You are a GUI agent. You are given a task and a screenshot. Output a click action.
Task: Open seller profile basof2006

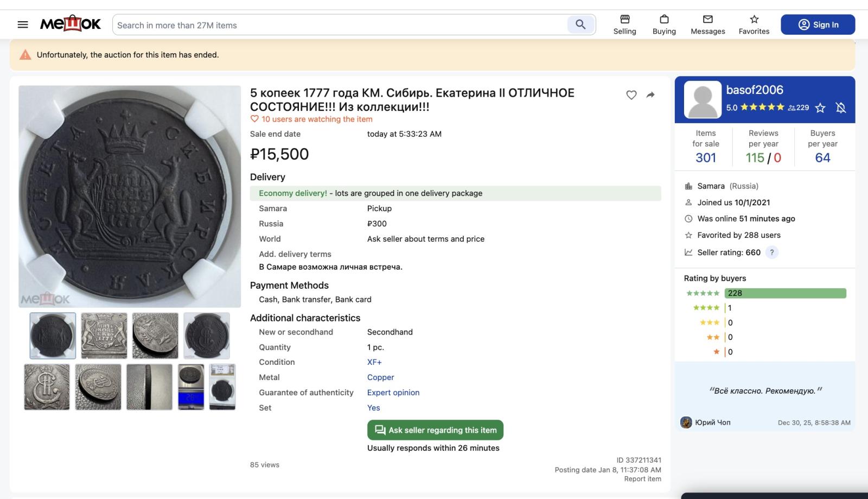click(754, 90)
